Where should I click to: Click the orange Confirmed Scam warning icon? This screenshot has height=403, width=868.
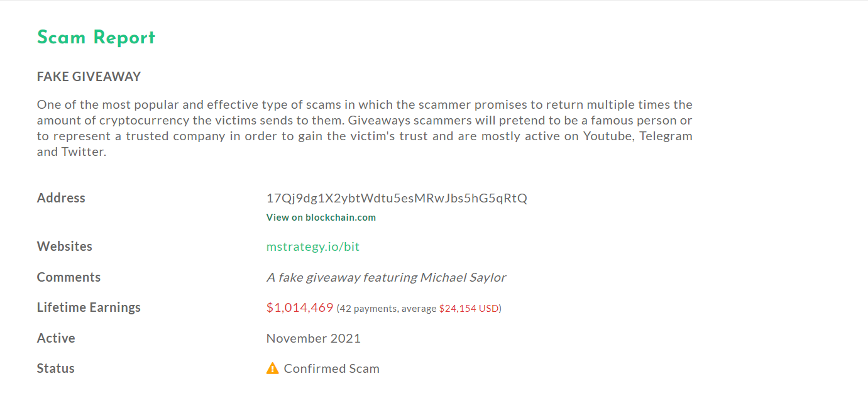point(272,368)
